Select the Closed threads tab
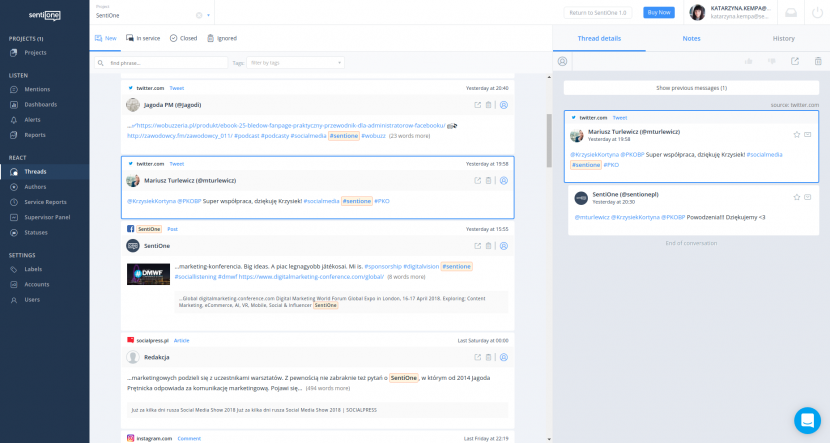This screenshot has height=443, width=830. click(183, 38)
